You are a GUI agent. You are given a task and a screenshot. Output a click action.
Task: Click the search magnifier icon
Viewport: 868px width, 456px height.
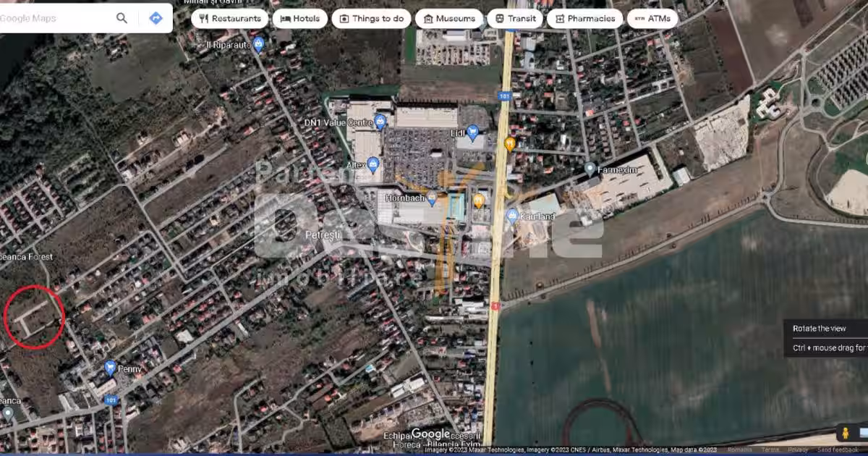click(122, 18)
